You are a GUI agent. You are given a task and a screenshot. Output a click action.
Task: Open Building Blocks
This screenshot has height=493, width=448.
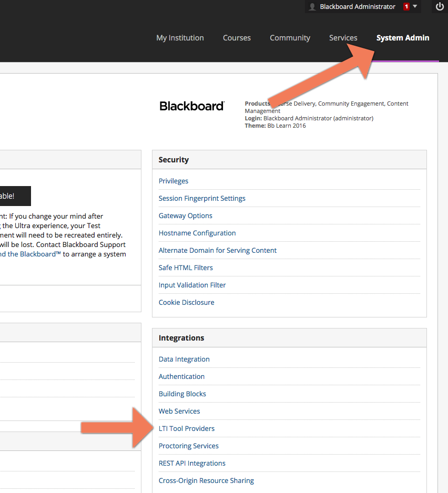pos(182,394)
